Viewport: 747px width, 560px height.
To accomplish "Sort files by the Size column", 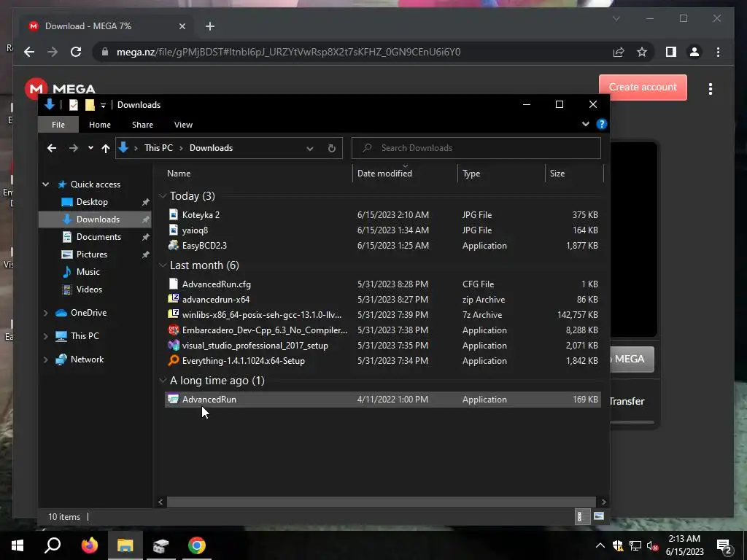I will click(x=557, y=174).
